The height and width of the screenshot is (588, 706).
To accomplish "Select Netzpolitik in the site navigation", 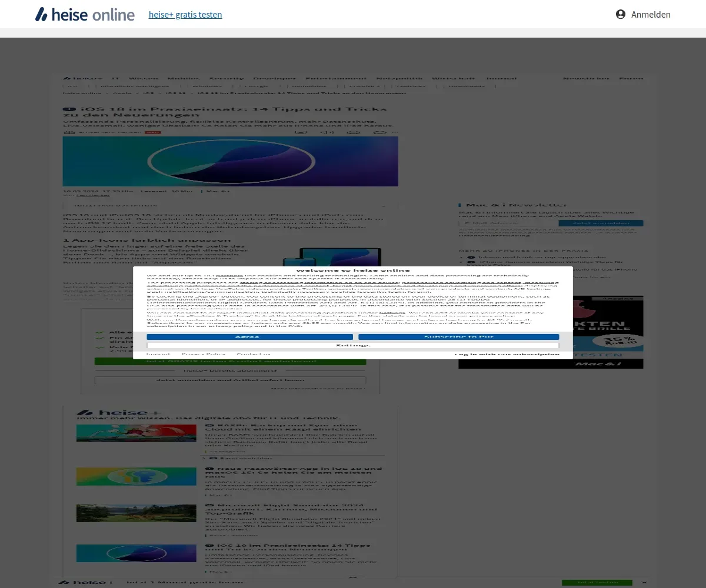I will coord(399,78).
